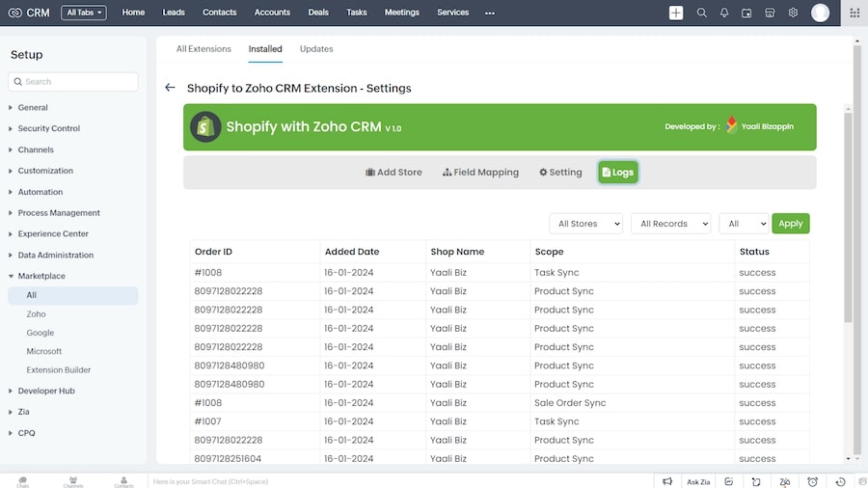
Task: Switch to the Installed tab
Action: point(265,48)
